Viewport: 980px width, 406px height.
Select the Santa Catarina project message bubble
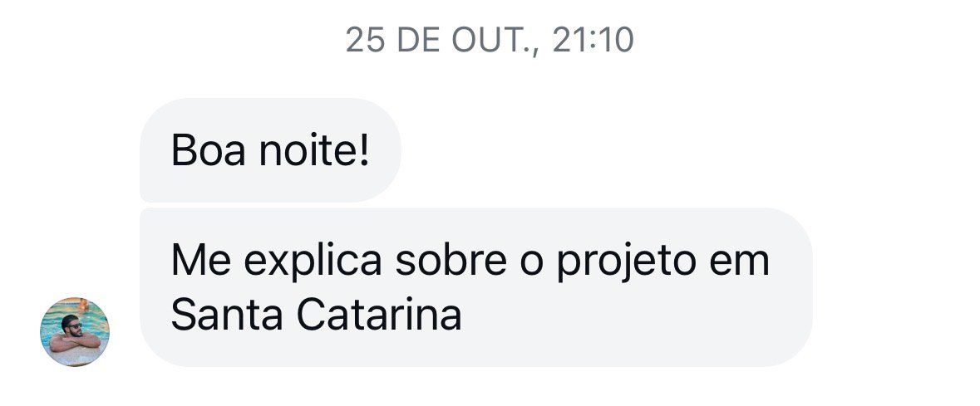click(474, 287)
